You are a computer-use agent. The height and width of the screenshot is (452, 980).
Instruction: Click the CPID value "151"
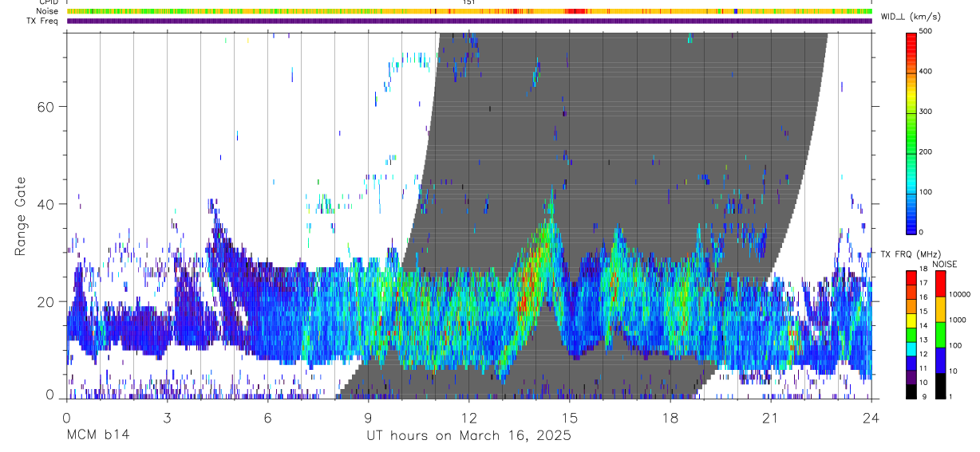click(x=469, y=2)
